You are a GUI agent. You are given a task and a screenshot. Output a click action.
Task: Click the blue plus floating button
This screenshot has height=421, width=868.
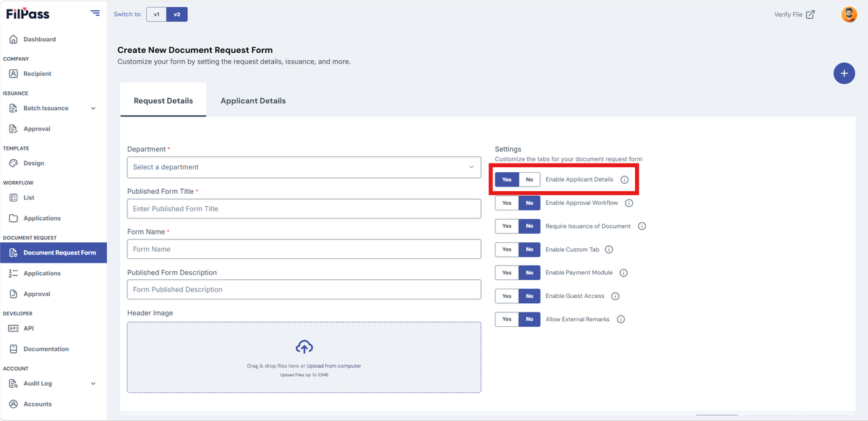[844, 73]
